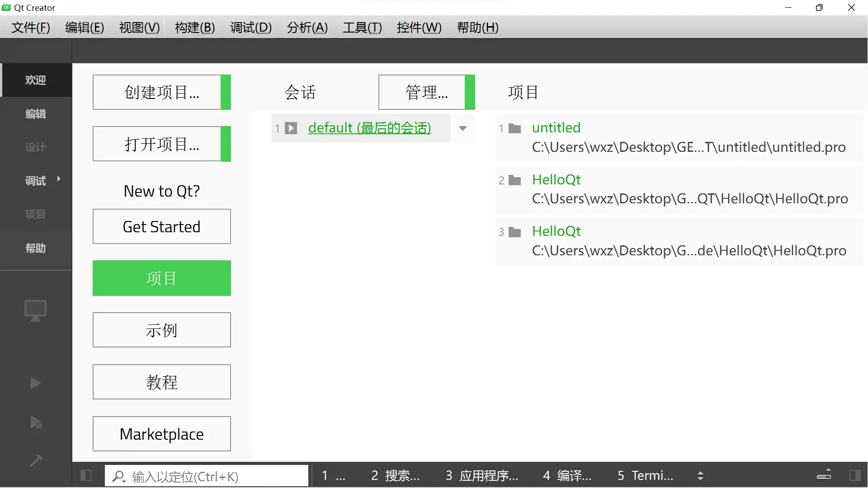Screen dimensions: 868x488
Task: Switch to the Debug (调试) mode
Action: [36, 181]
